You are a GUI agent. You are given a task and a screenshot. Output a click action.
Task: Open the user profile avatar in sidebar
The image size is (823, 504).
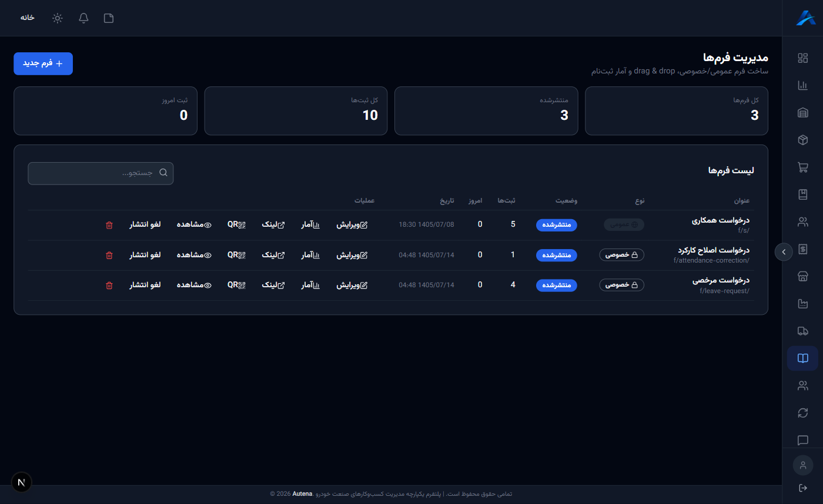click(802, 465)
